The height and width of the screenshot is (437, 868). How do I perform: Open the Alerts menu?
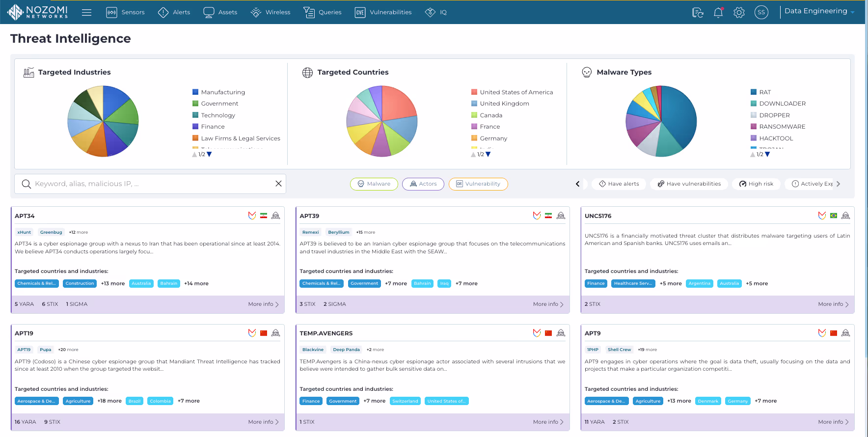(174, 12)
